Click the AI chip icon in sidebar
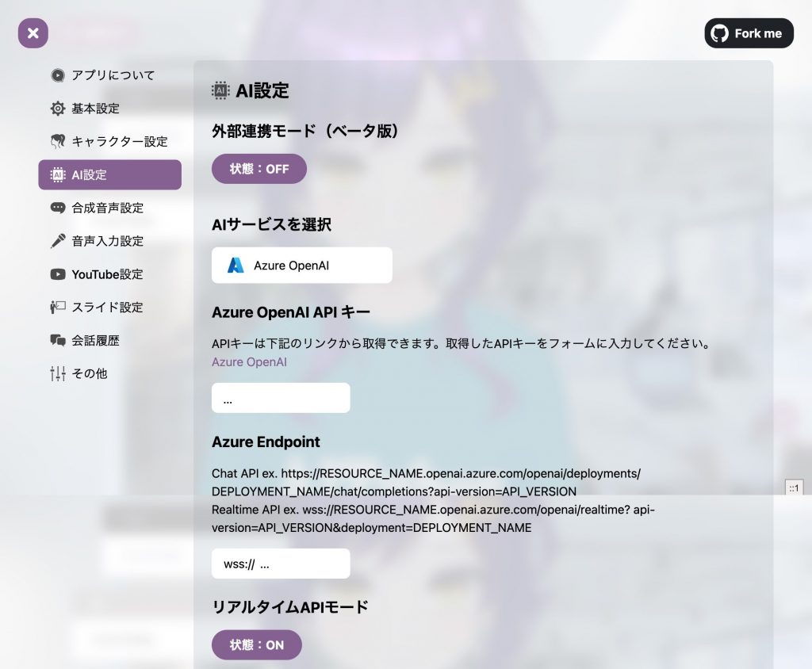 click(57, 175)
